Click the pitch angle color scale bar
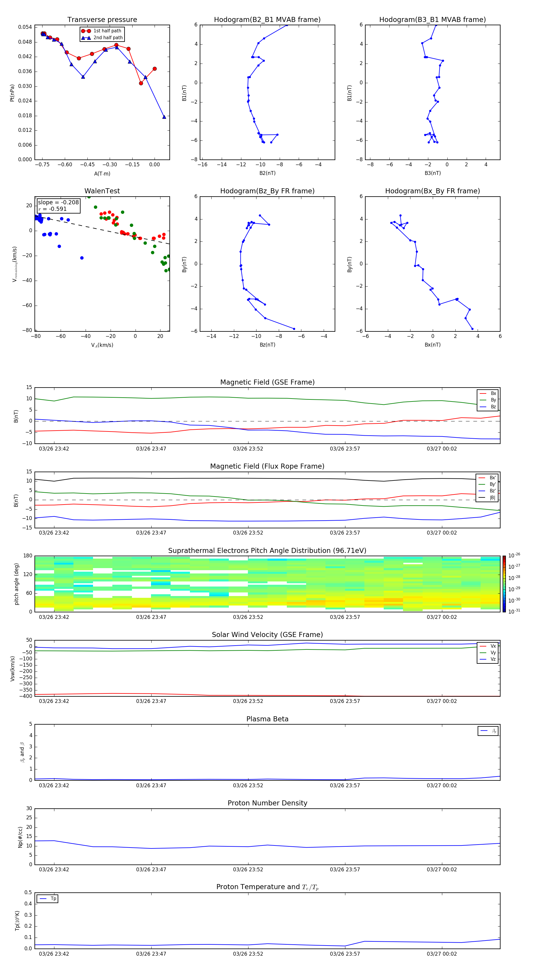This screenshot has height=980, width=535. tap(504, 584)
